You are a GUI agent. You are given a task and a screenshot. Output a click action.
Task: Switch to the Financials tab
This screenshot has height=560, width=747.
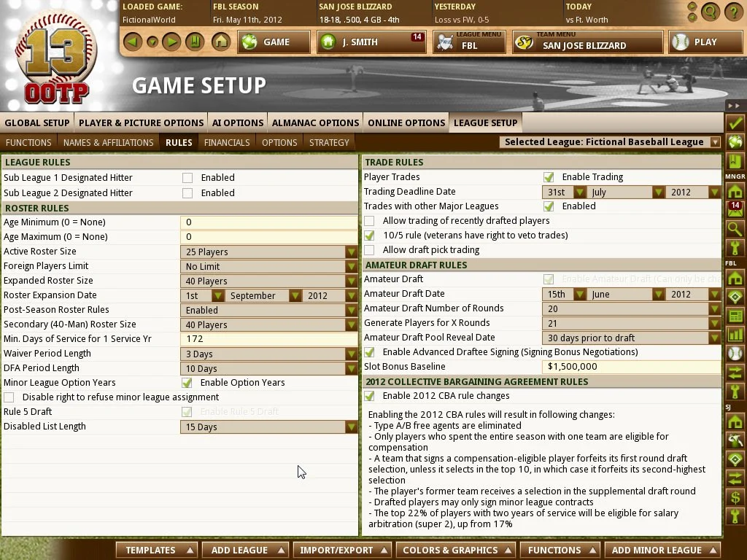(x=227, y=142)
